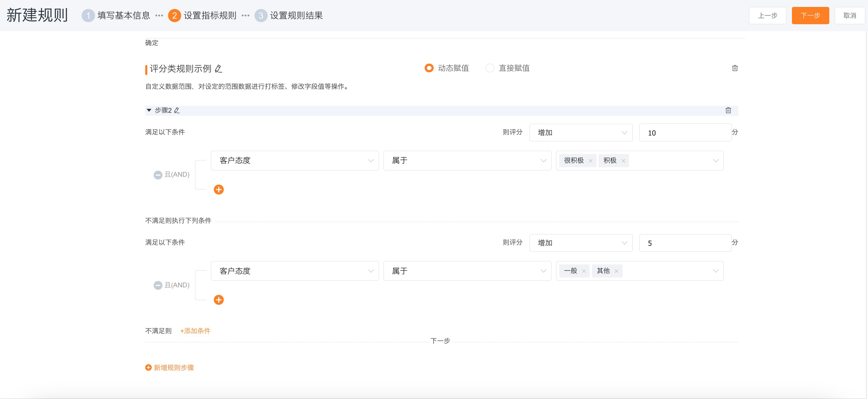Go to step 1 填写基本信息
The height and width of the screenshot is (399, 868).
(116, 16)
